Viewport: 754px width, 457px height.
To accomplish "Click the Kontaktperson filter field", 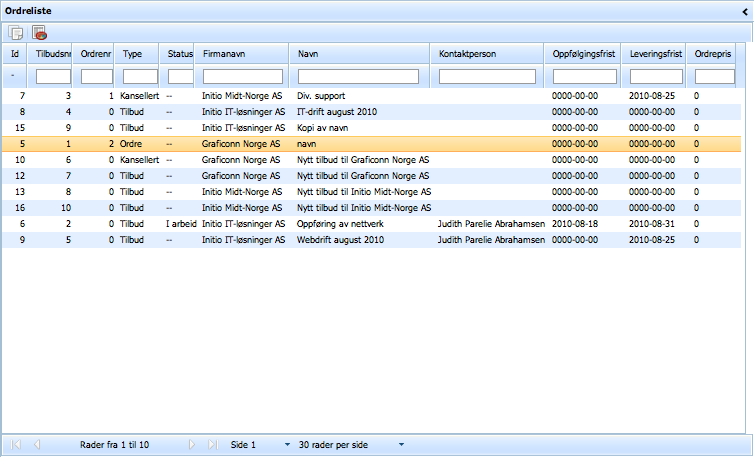I will pos(488,76).
